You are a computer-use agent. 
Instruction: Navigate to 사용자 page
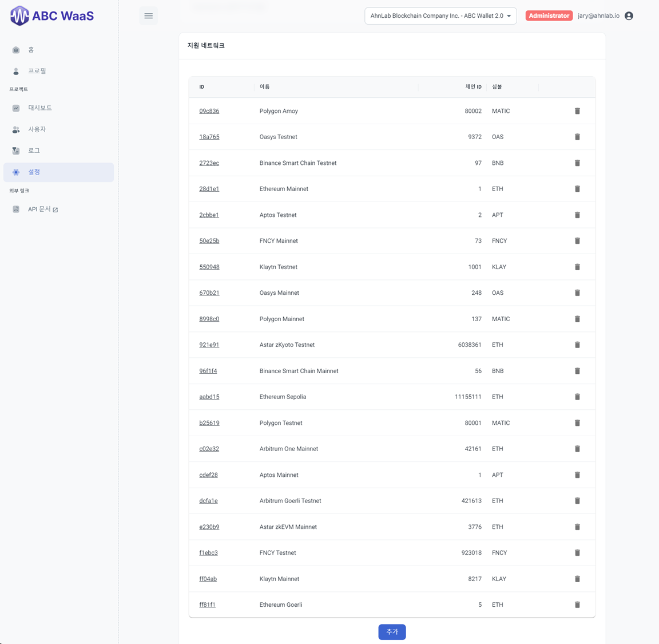[x=58, y=129]
